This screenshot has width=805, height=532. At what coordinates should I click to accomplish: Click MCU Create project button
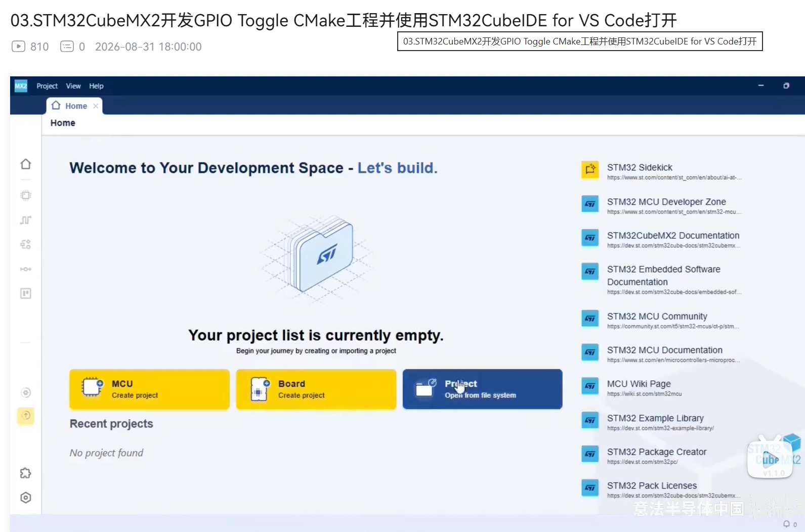[150, 389]
